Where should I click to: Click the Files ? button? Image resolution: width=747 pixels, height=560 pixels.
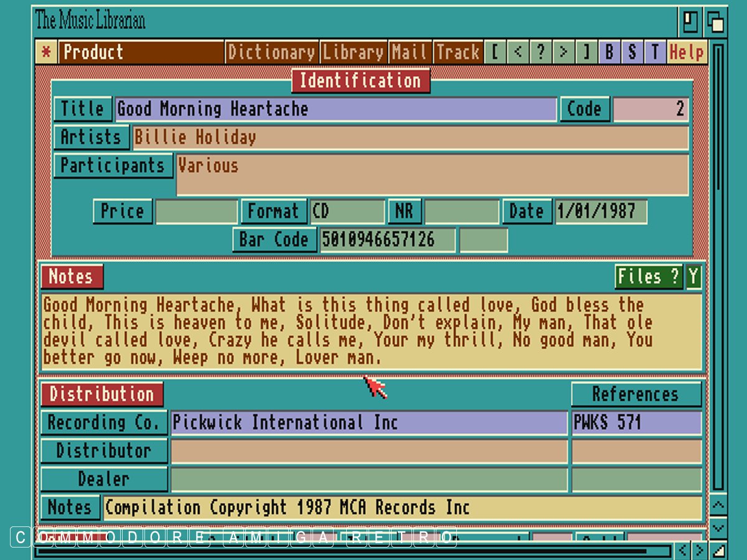[649, 277]
